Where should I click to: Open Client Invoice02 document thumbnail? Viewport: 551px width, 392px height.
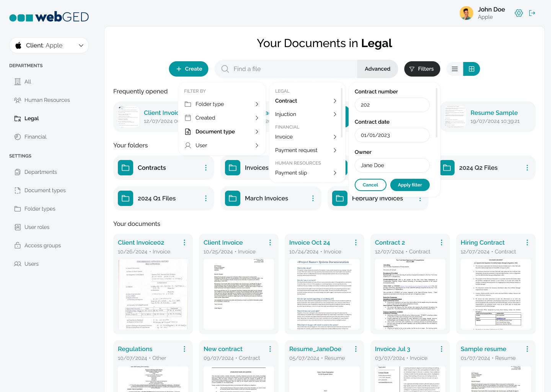(x=153, y=294)
